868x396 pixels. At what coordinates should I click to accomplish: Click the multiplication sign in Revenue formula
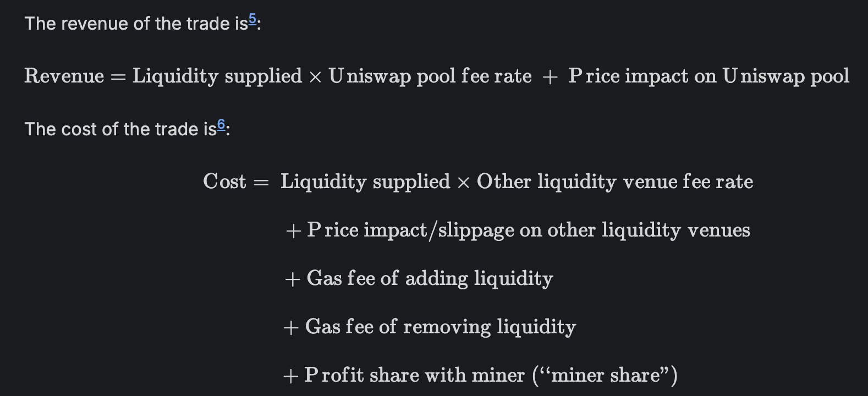point(315,78)
